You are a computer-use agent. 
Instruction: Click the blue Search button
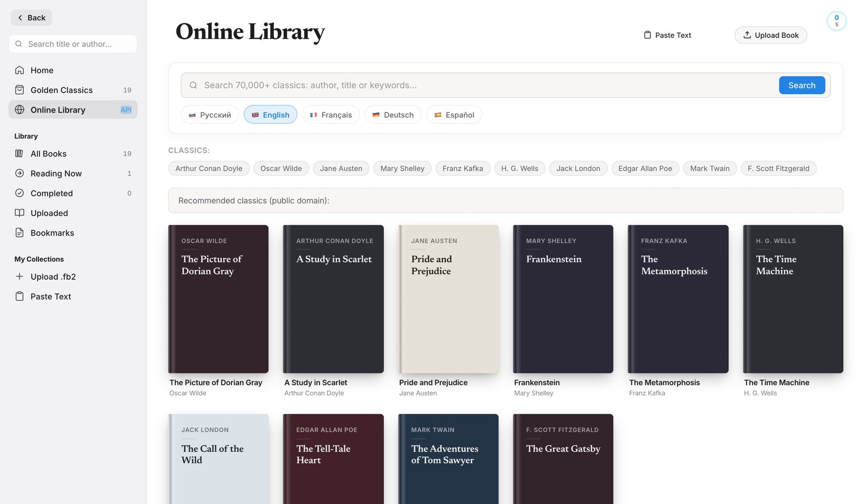point(802,85)
